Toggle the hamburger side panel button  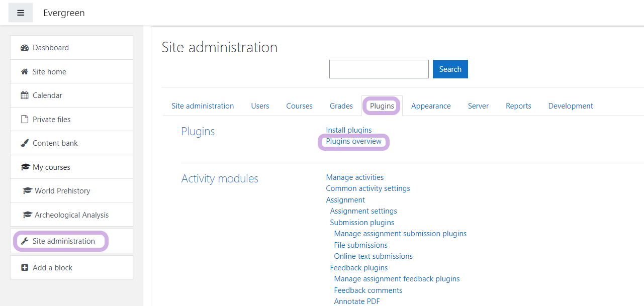21,13
